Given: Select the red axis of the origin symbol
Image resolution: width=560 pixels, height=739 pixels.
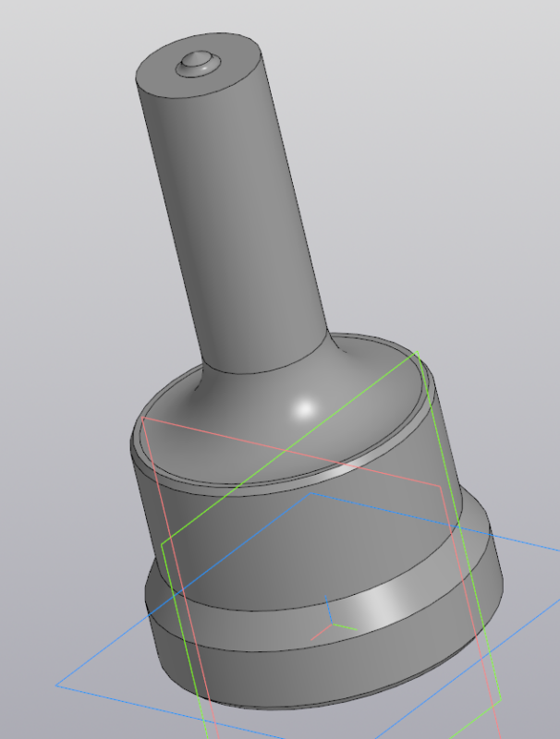Looking at the screenshot, I should tap(319, 635).
